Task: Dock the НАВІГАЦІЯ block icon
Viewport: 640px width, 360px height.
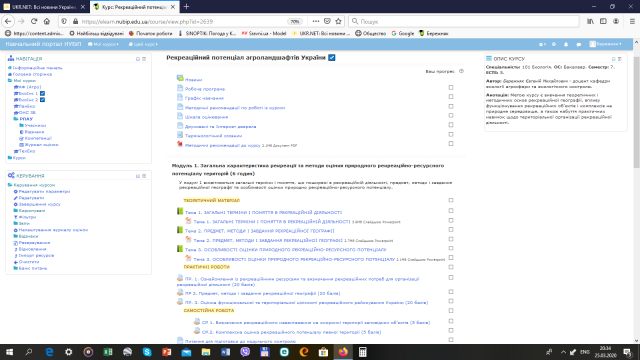Action: [144, 59]
